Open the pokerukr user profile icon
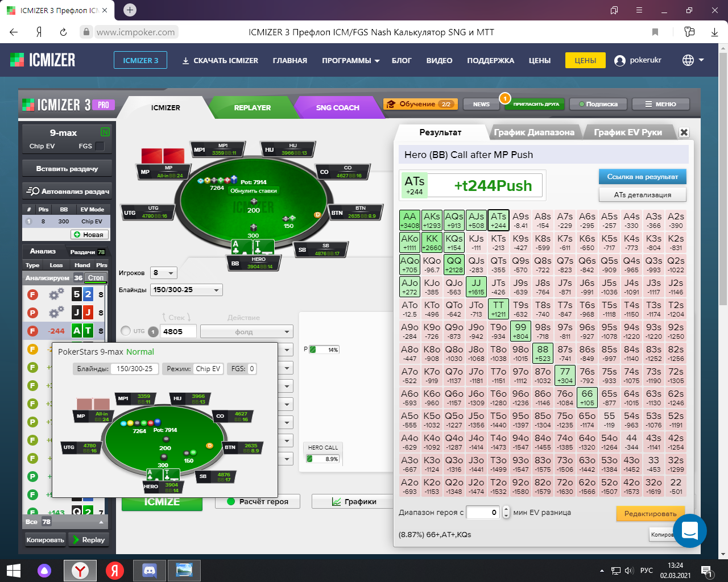This screenshot has width=728, height=582. coord(620,60)
